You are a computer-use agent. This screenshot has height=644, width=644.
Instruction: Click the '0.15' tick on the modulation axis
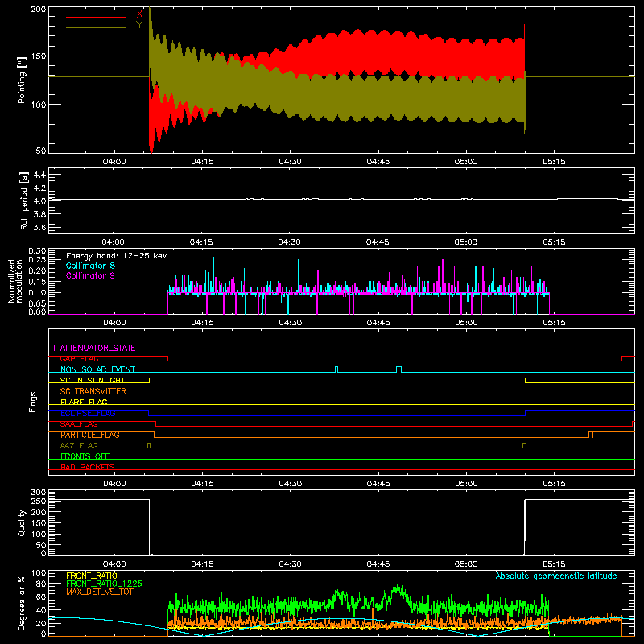click(x=37, y=282)
